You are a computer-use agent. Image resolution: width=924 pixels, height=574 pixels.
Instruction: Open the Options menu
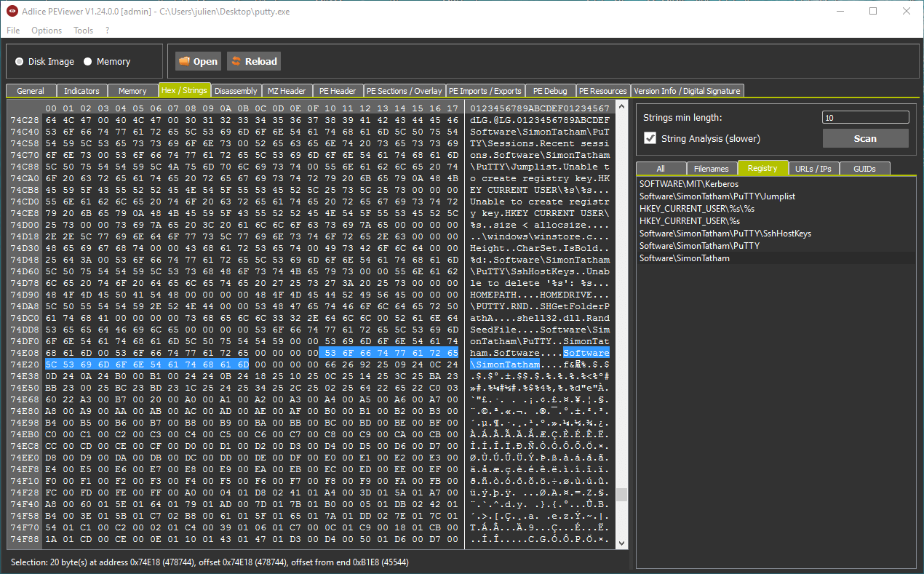[x=47, y=31]
